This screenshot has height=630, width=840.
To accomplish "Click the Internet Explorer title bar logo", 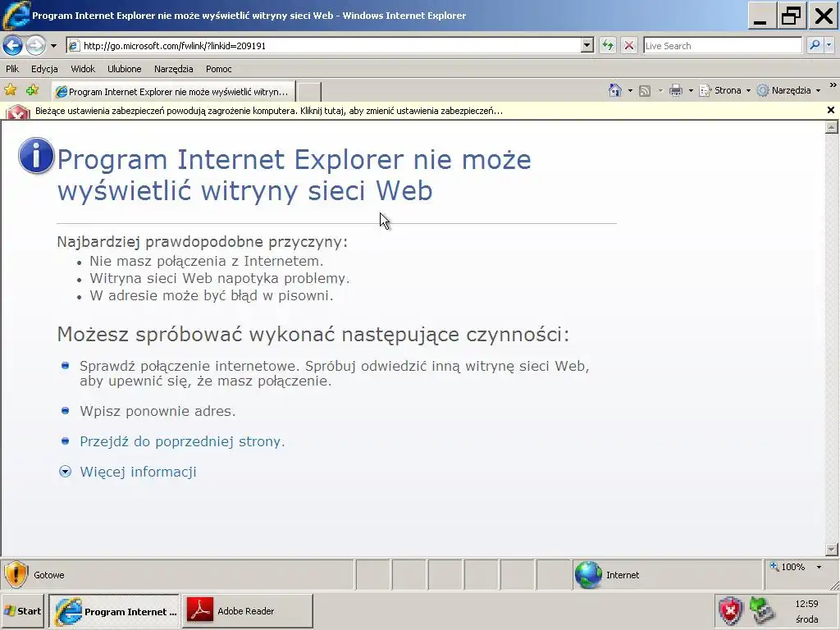I will tap(16, 15).
